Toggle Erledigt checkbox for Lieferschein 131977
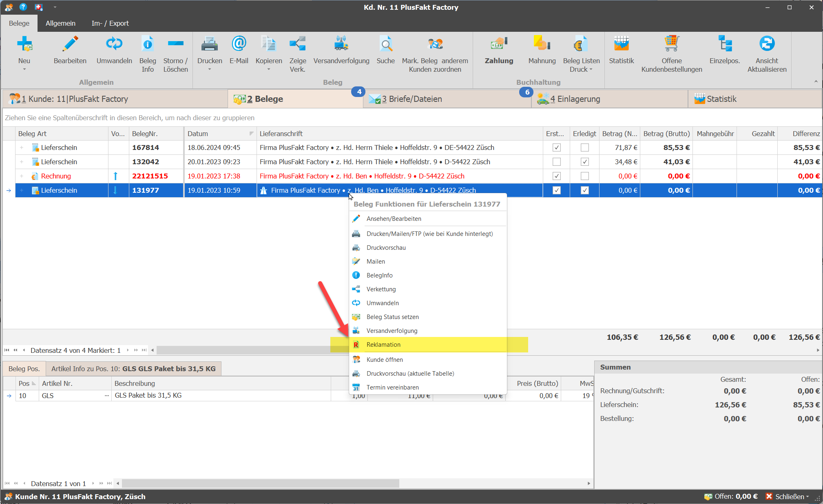This screenshot has height=504, width=823. [584, 190]
